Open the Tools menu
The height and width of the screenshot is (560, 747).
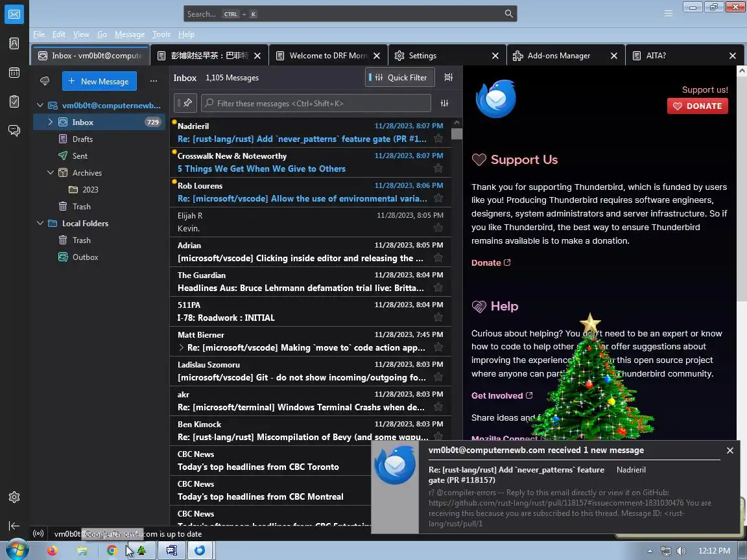[161, 34]
